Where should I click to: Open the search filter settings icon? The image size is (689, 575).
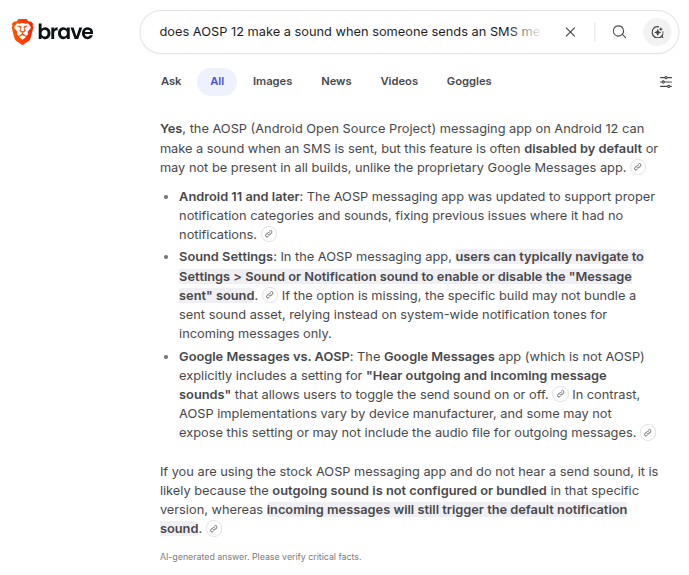[x=666, y=82]
